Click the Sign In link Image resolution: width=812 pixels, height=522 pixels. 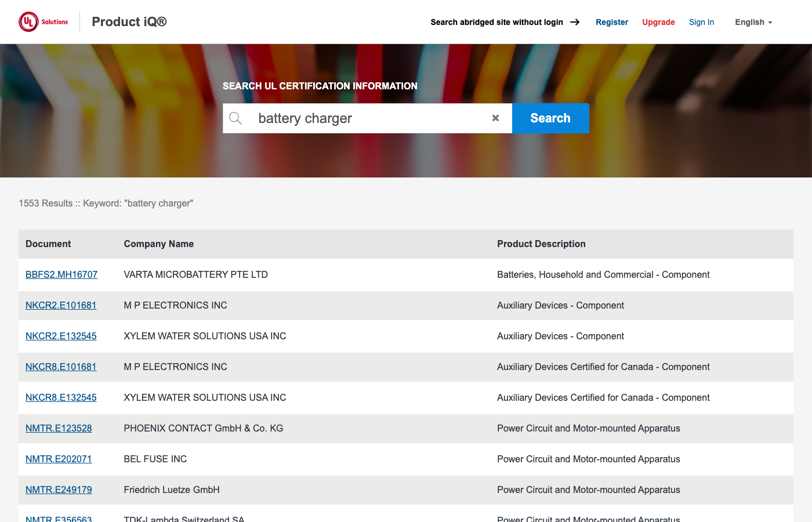[701, 22]
